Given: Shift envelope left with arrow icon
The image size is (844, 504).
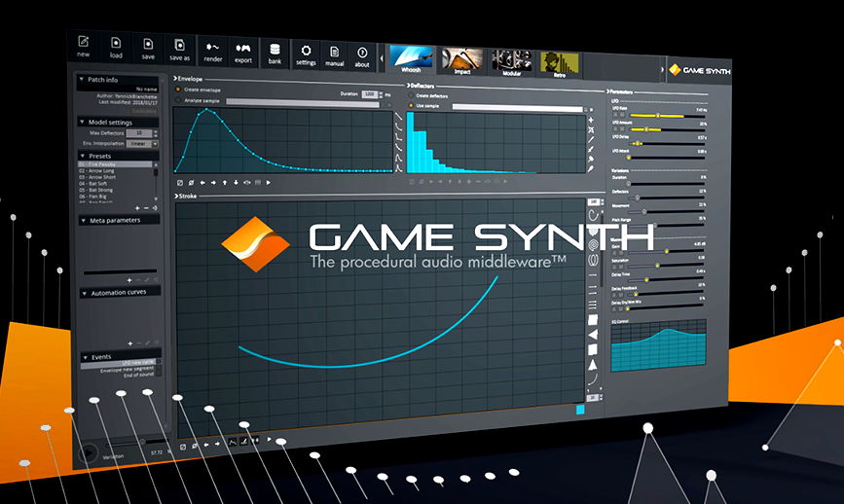Looking at the screenshot, I should [202, 183].
